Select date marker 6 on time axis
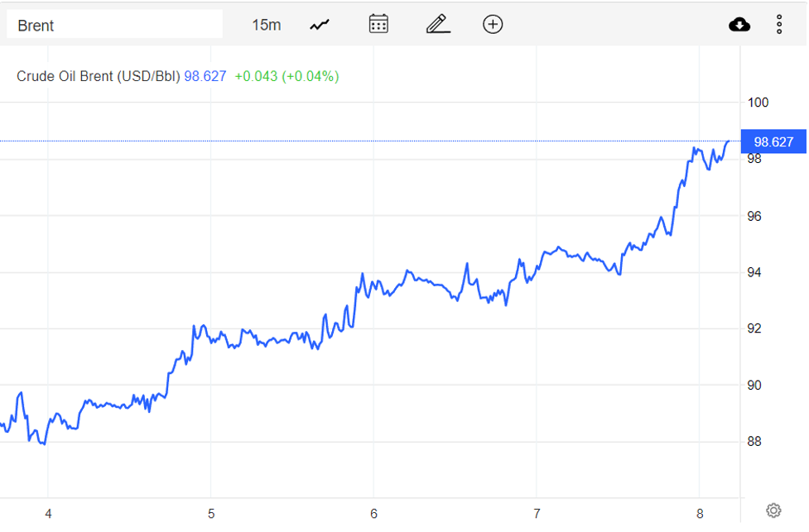Viewport: 809px width, 532px height. pos(374,513)
